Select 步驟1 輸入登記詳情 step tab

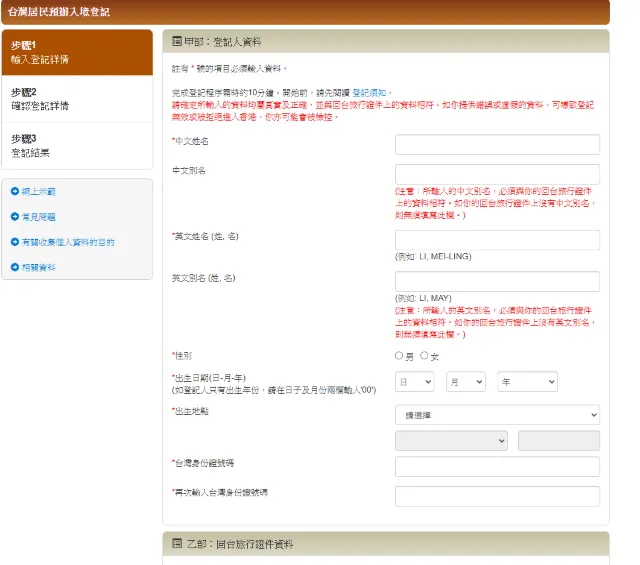(76, 53)
